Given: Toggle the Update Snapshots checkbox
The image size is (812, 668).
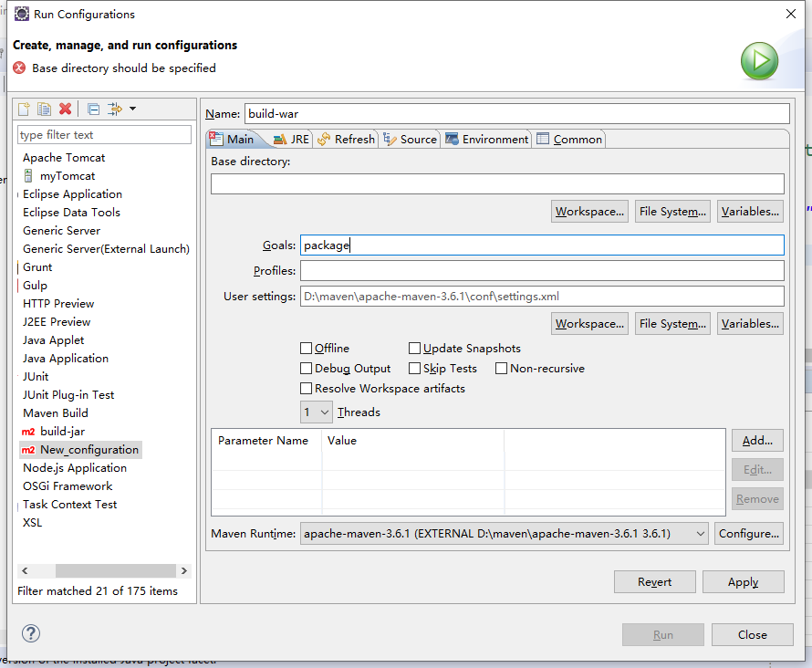Looking at the screenshot, I should tap(414, 348).
